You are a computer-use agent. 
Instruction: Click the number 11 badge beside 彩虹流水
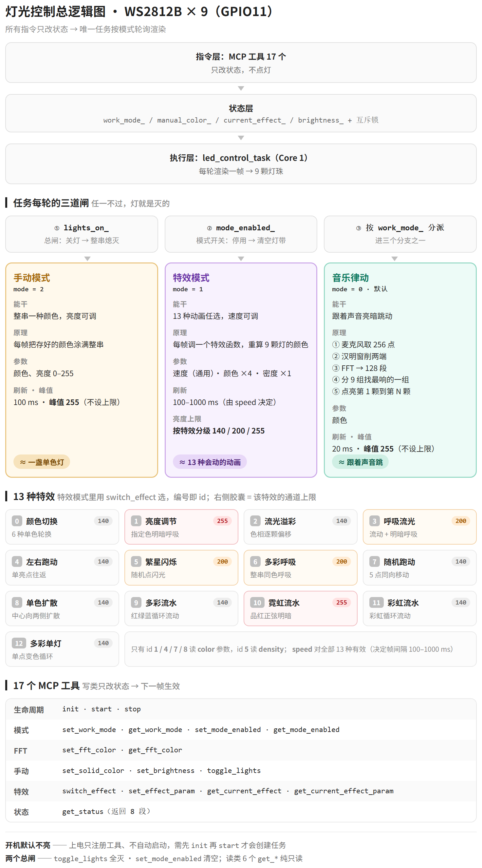click(x=377, y=603)
